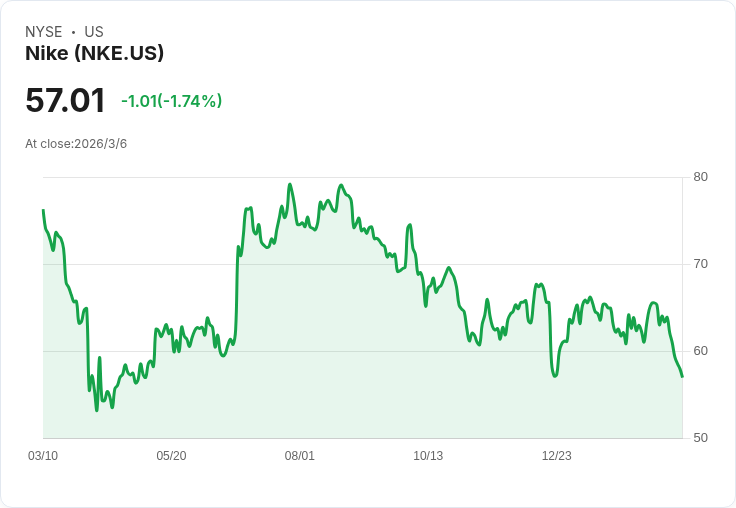Select the -1.01(-1.74%) price change text
The height and width of the screenshot is (508, 736).
pyautogui.click(x=171, y=101)
